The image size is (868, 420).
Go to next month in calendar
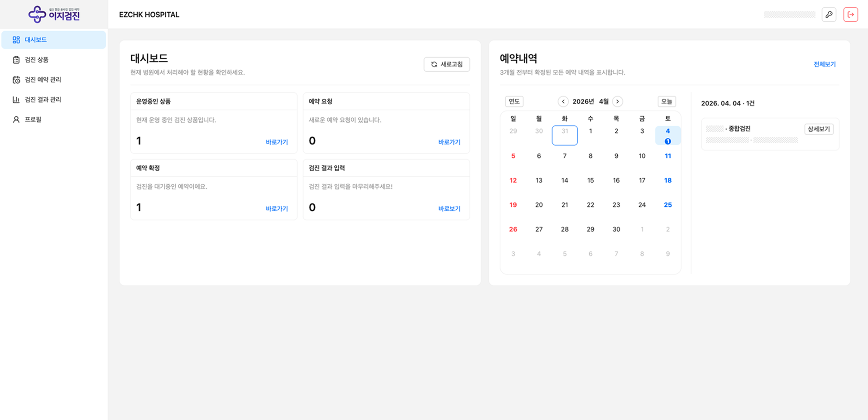click(617, 101)
